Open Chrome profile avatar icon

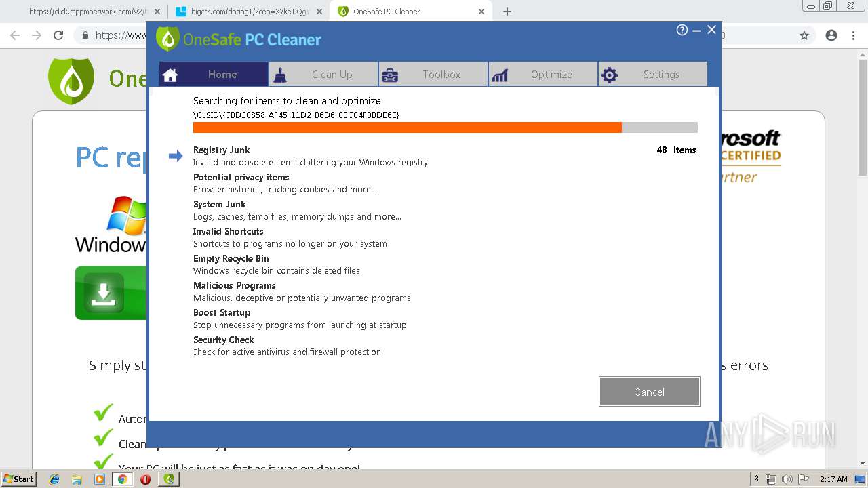point(831,35)
